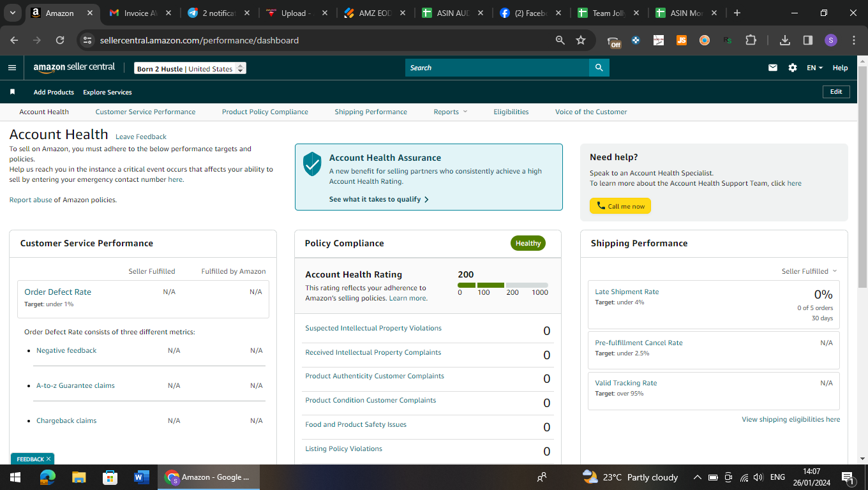Go back to previous page
Image resolution: width=868 pixels, height=490 pixels.
click(15, 40)
